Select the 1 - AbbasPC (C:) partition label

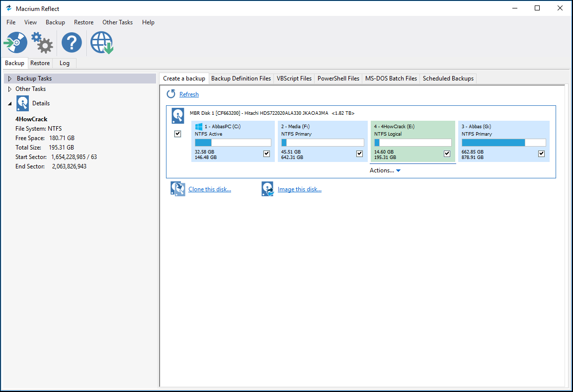(x=223, y=126)
